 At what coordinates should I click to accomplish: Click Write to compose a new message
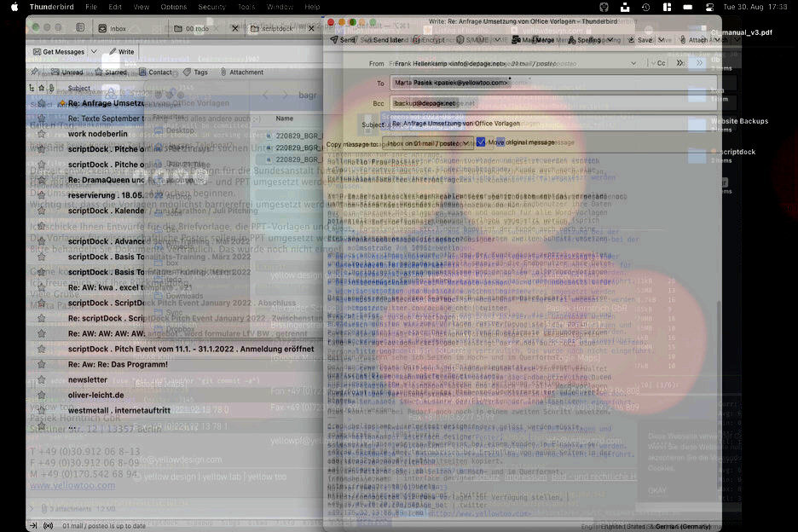tap(122, 52)
